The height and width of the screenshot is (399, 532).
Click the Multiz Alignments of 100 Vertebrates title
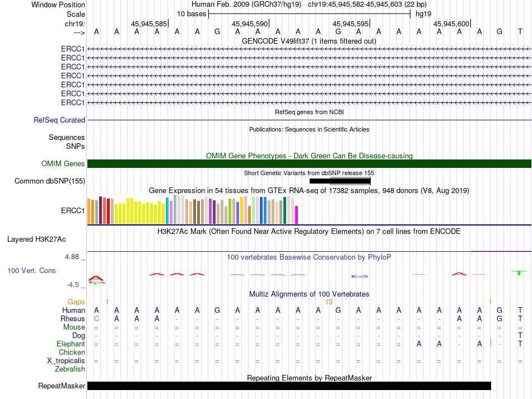click(x=309, y=294)
